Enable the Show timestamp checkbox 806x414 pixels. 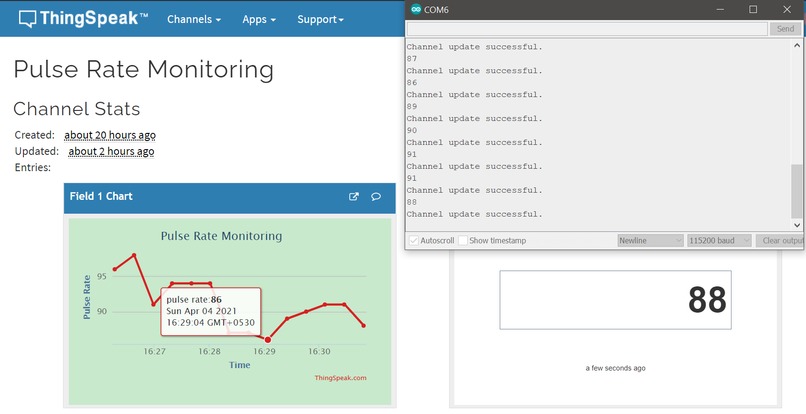coord(463,240)
